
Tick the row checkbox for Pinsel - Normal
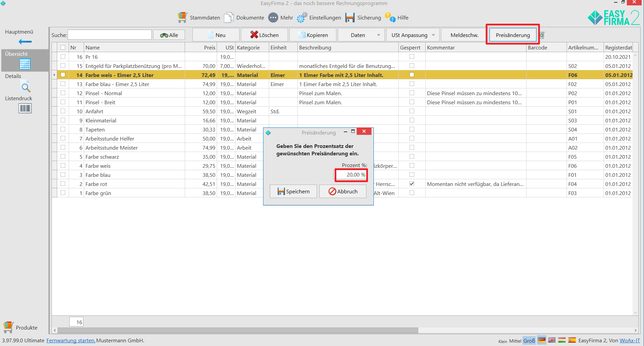tap(63, 93)
